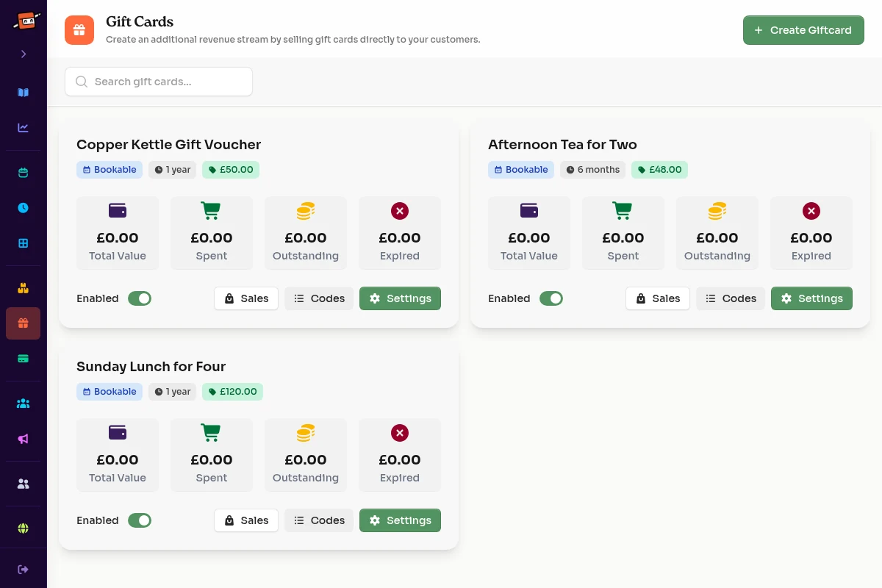Click the coins Outstanding icon on Afternoon Tea
The image size is (882, 588).
click(x=717, y=211)
